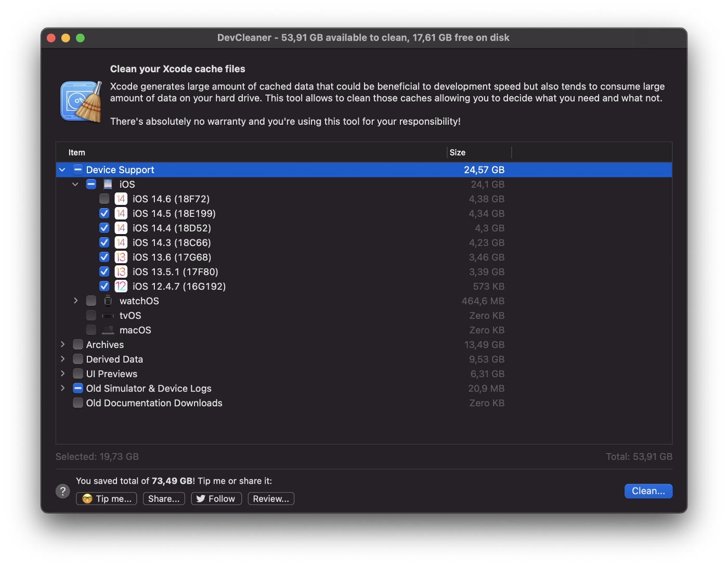Uncheck the iOS 13.6 (17G68) checkbox
The image size is (728, 567).
(x=104, y=257)
